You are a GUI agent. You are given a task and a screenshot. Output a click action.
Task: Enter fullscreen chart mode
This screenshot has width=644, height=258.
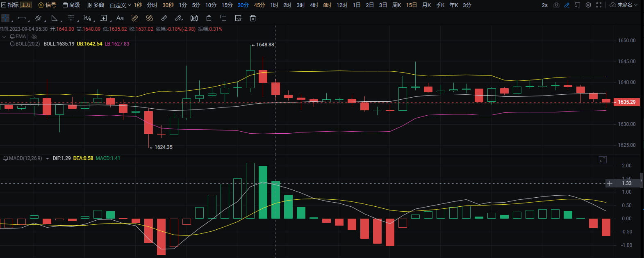[599, 5]
